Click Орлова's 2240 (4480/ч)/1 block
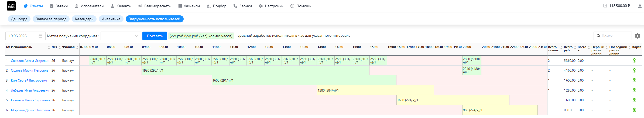This screenshot has width=644, height=118. (x=472, y=70)
